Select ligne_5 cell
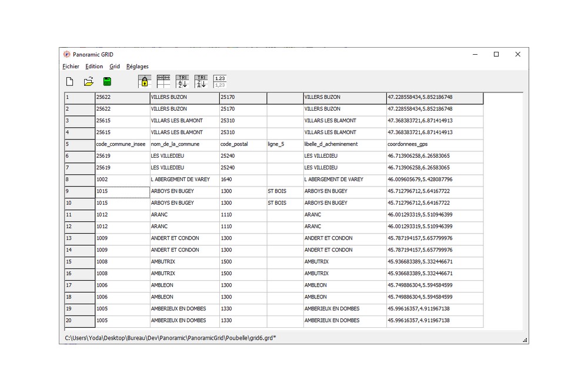 pos(285,145)
